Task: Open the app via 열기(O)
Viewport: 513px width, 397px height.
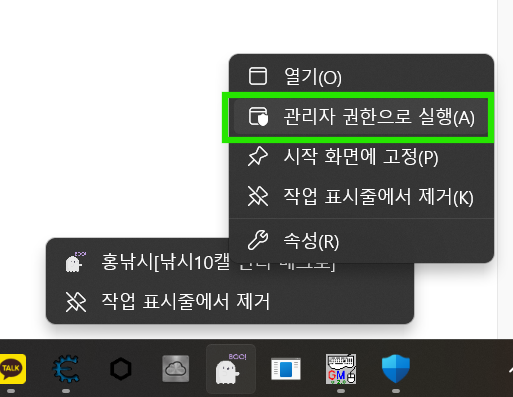Action: (x=361, y=76)
